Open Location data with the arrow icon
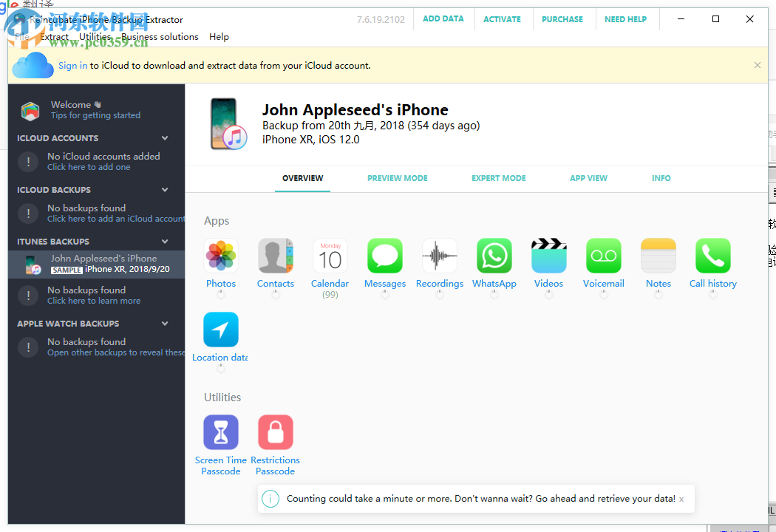The height and width of the screenshot is (532, 776). (219, 330)
